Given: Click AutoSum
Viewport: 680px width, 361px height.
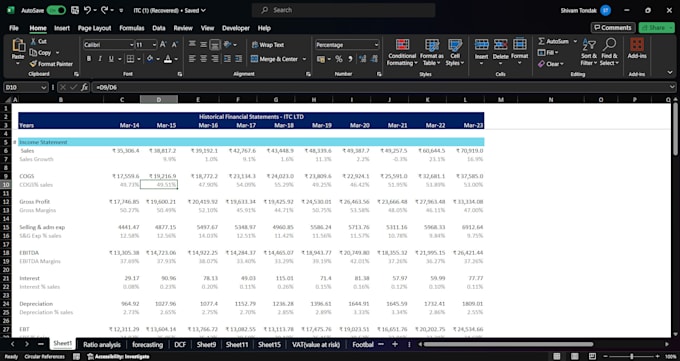Looking at the screenshot, I should tap(553, 41).
